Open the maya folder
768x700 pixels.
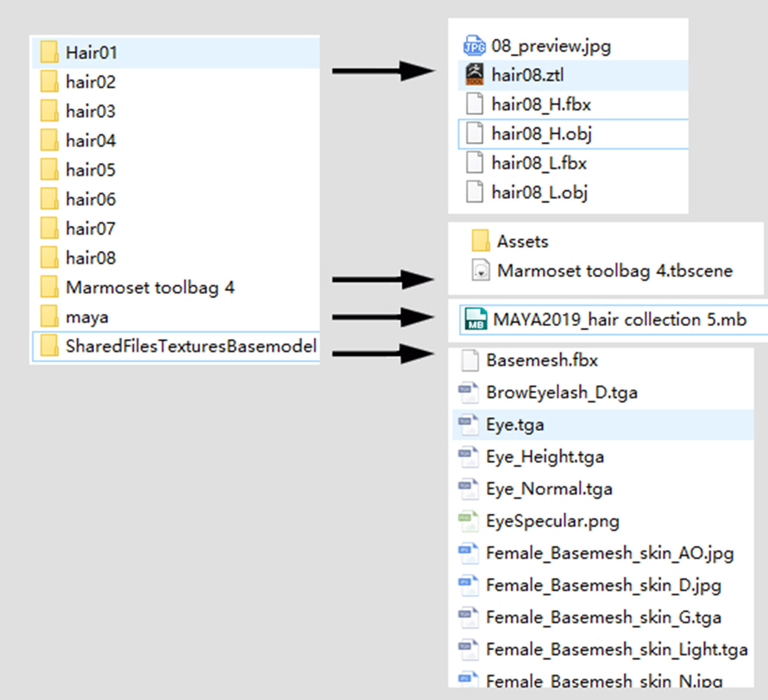pos(87,317)
